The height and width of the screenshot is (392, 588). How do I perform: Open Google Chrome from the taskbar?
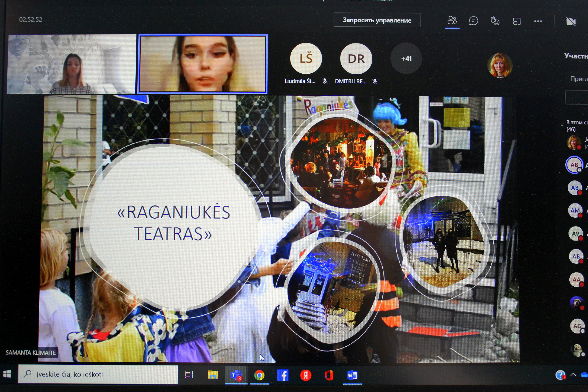tap(259, 375)
